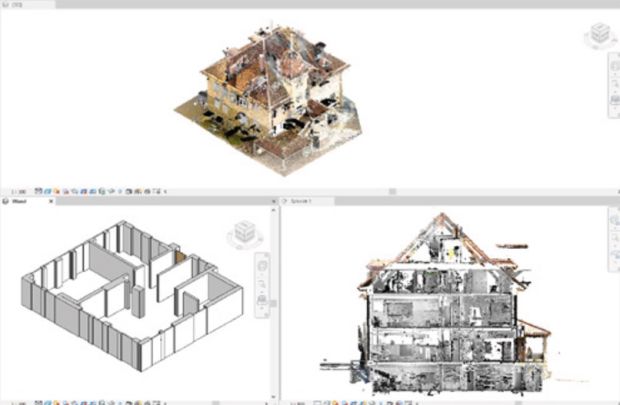
Task: Toggle Reveal Hidden Elements in top view bar
Action: [x=119, y=191]
